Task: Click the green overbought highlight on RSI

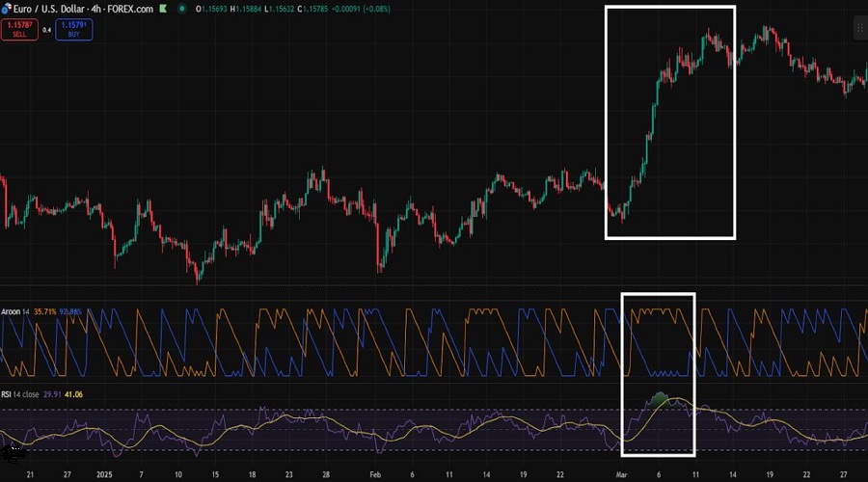Action: [660, 396]
